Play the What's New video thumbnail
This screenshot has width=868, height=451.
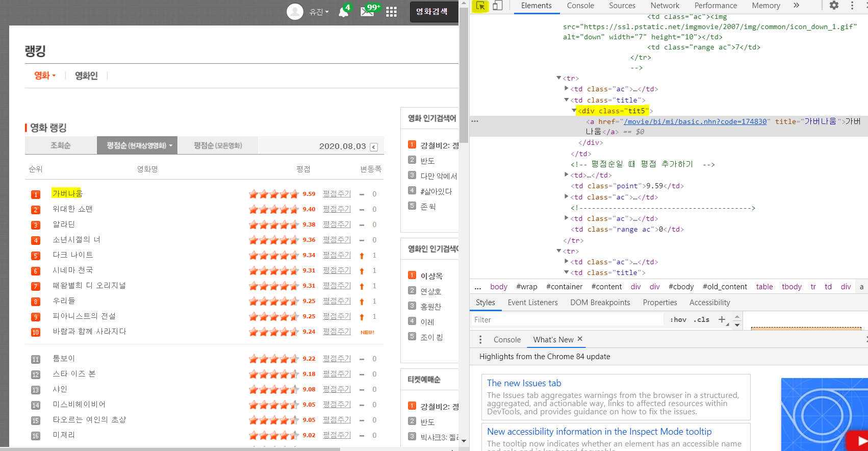(857, 440)
